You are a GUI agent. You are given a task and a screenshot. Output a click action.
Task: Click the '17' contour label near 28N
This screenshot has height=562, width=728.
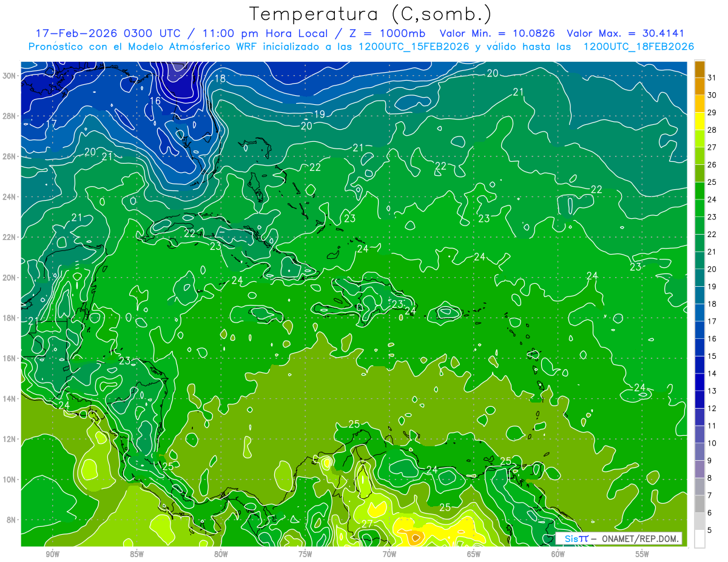tap(52, 124)
